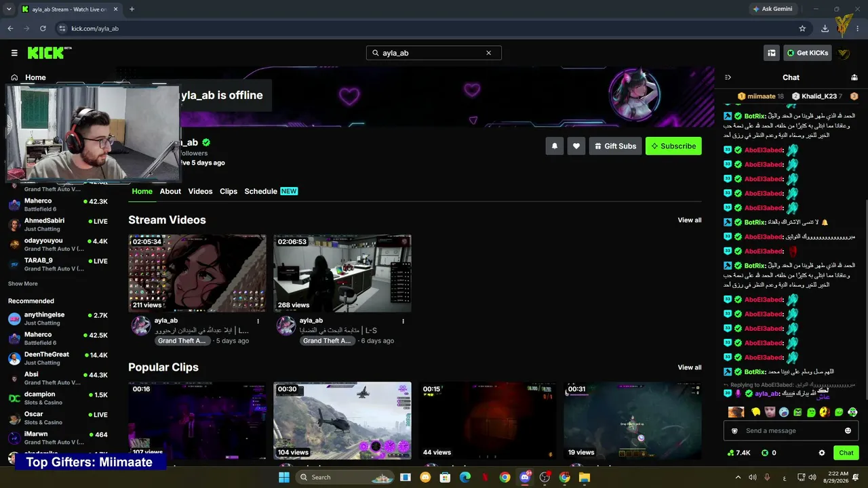Click Ask Gemini button
This screenshot has height=488, width=868.
[772, 9]
